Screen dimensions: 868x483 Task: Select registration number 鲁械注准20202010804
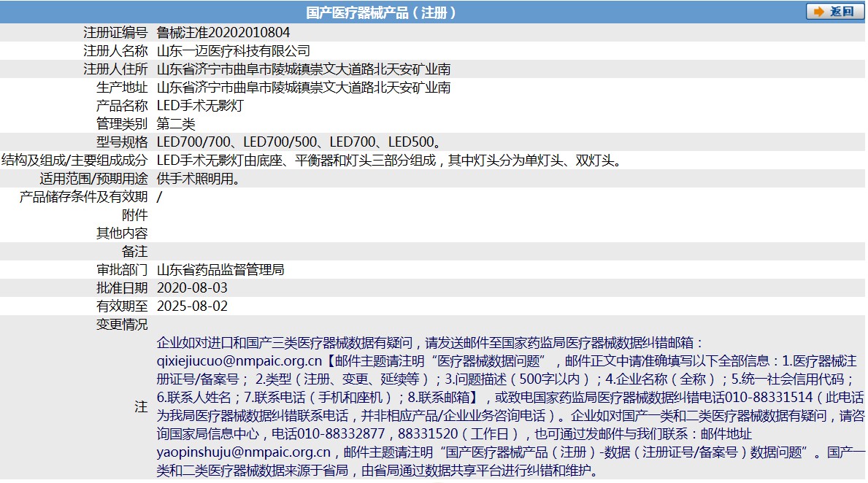coord(223,33)
